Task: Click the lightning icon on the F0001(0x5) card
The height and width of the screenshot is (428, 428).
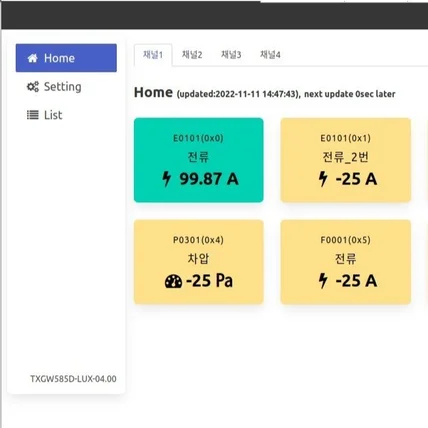Action: 323,280
